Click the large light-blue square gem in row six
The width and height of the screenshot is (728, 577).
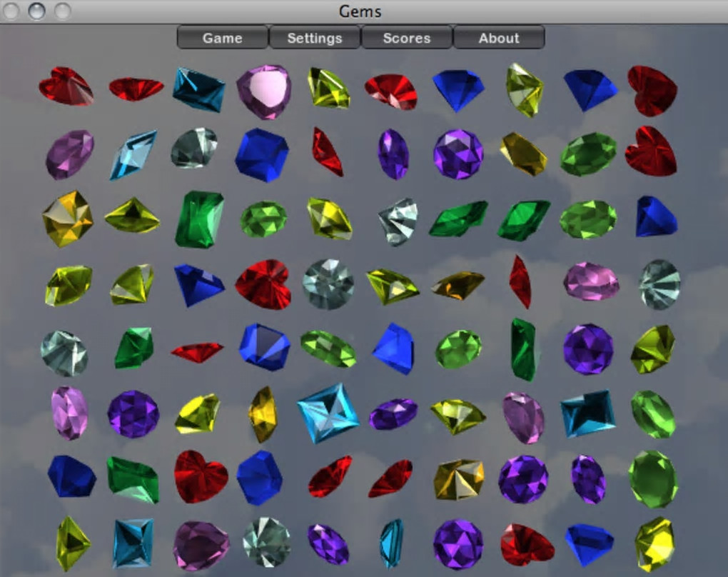click(x=328, y=413)
